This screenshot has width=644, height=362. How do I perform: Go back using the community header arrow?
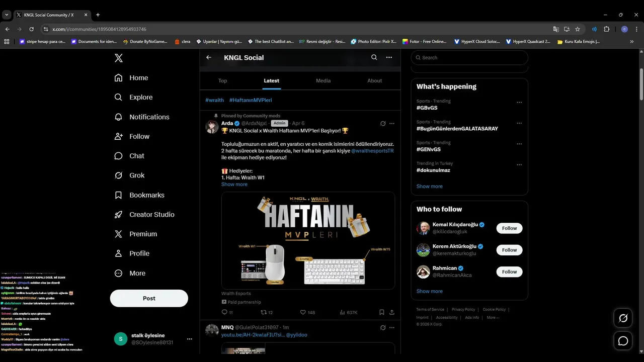click(209, 57)
